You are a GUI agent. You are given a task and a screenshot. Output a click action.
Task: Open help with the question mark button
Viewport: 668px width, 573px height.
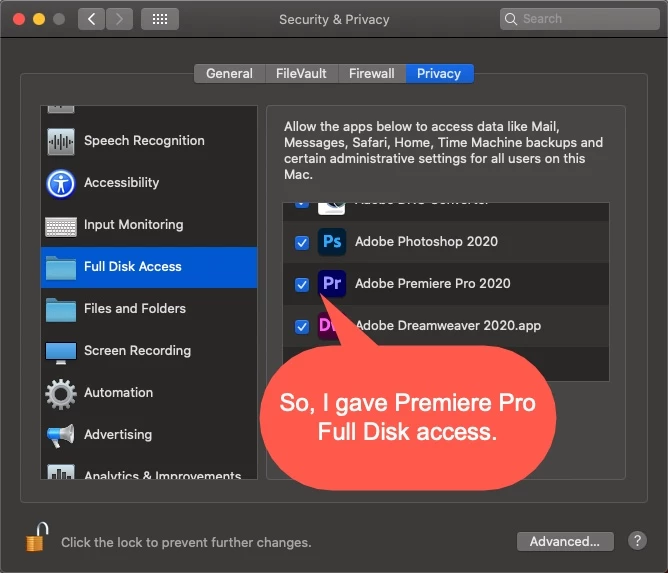click(x=637, y=541)
